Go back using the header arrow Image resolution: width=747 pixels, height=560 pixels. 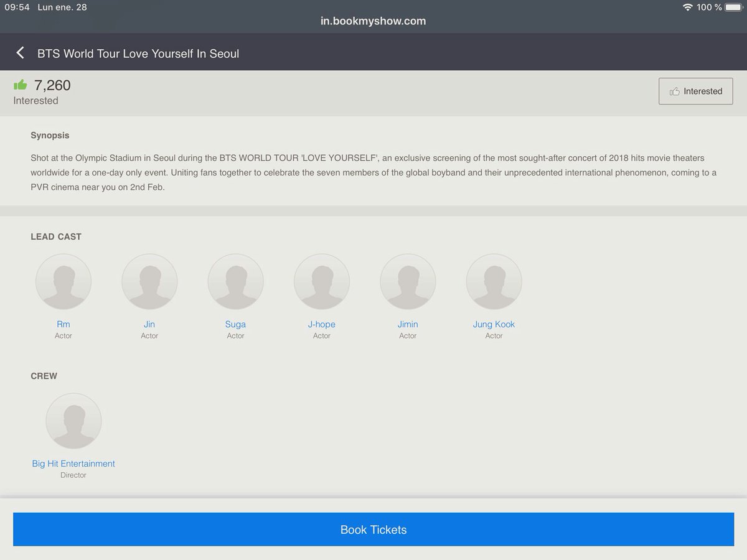point(21,53)
